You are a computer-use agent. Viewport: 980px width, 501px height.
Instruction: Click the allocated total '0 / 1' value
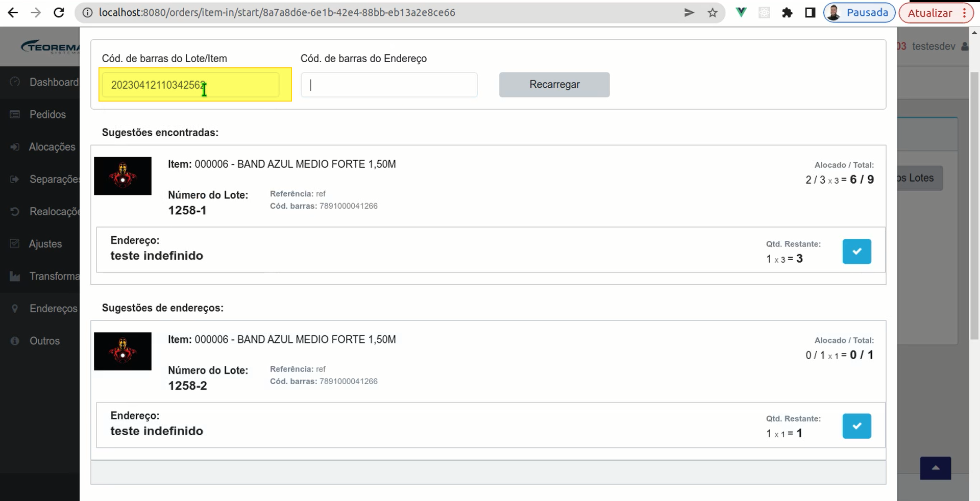click(x=862, y=355)
